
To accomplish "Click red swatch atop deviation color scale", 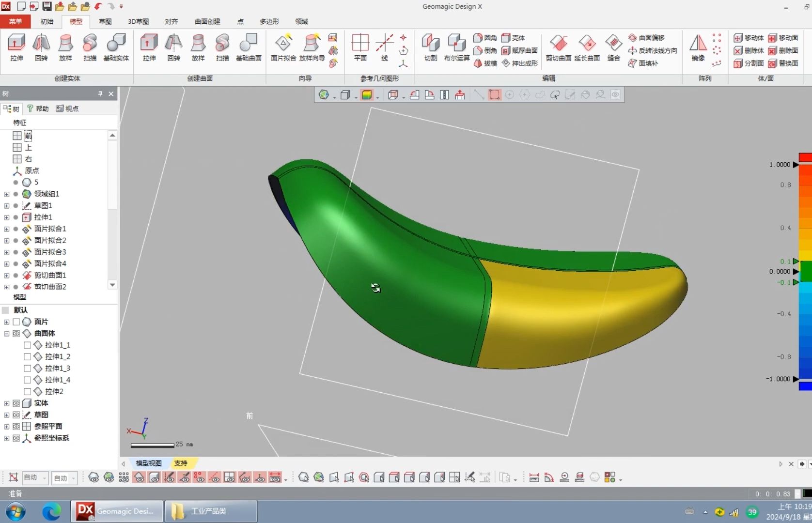I will (x=805, y=157).
